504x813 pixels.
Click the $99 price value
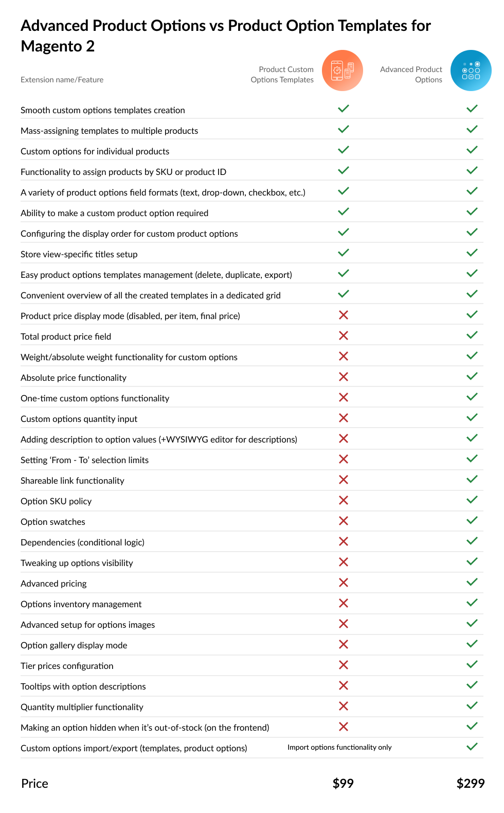[343, 783]
